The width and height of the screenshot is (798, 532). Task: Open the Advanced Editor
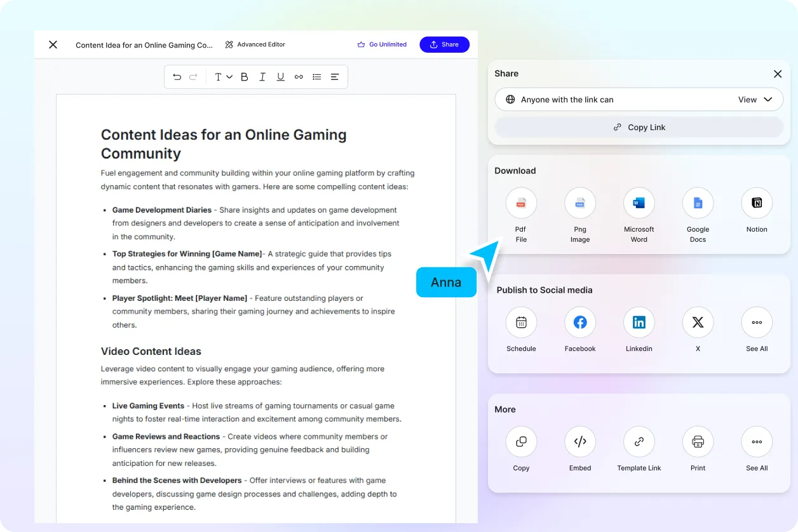pyautogui.click(x=255, y=44)
